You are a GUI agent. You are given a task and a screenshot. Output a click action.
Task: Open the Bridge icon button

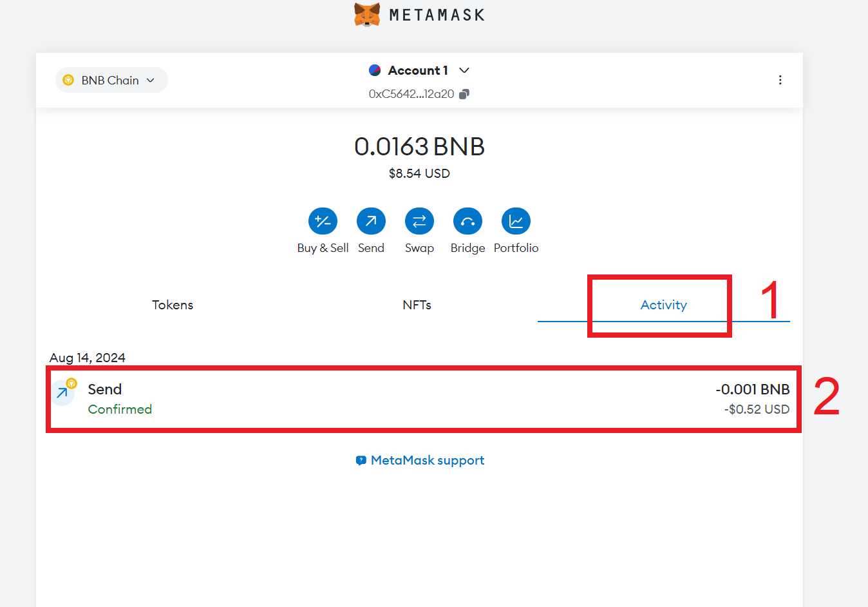pyautogui.click(x=467, y=222)
